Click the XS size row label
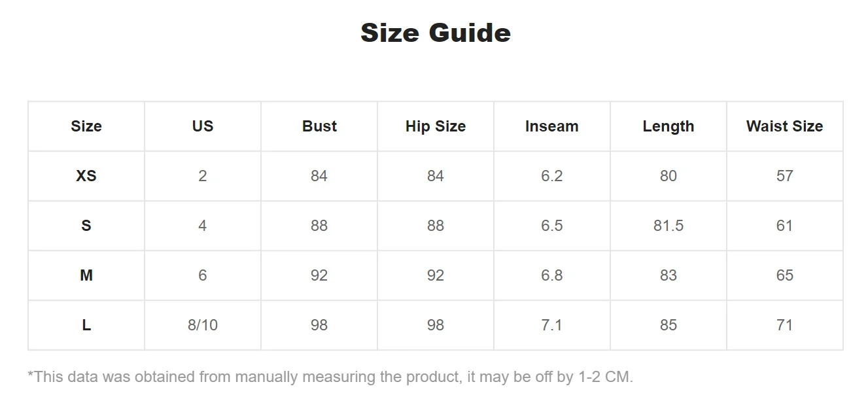 click(86, 176)
